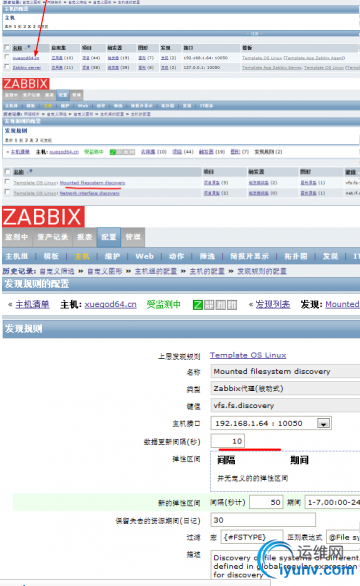Click the 保留失去的资源期间 field showing 30
This screenshot has height=586, width=360.
tap(263, 520)
